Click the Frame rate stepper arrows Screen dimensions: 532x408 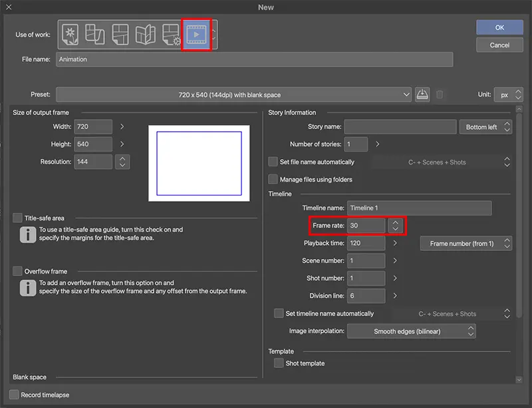coord(395,225)
